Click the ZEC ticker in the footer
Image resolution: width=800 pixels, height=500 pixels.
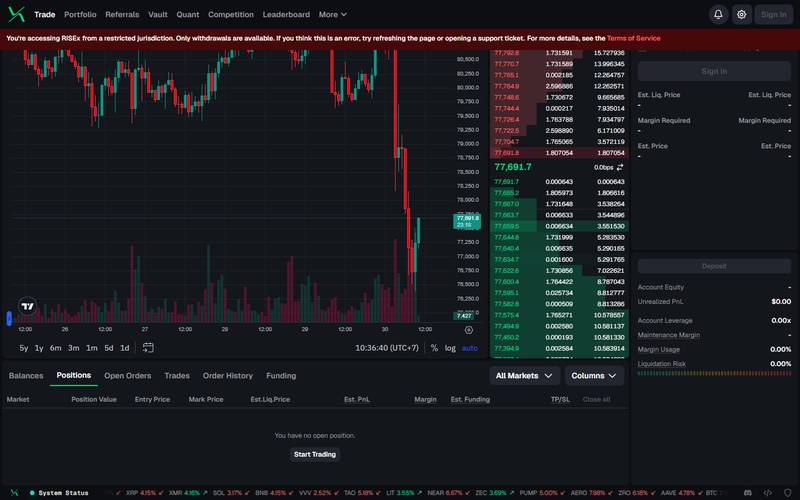click(495, 493)
